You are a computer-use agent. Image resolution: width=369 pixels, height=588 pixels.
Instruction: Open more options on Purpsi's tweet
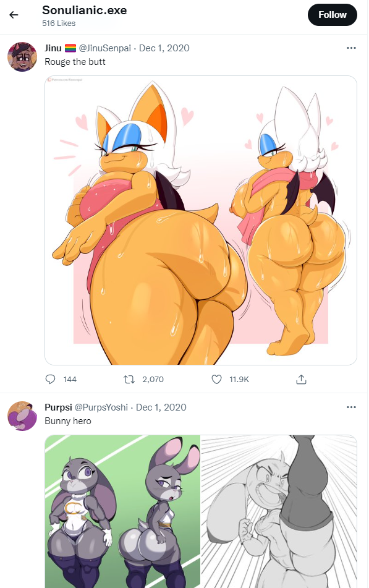(351, 407)
